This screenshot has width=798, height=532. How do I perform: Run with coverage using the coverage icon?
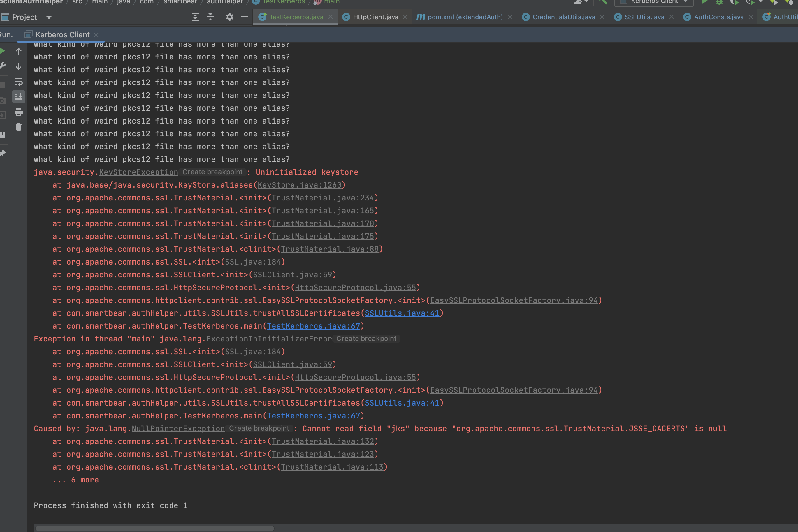coord(734,2)
